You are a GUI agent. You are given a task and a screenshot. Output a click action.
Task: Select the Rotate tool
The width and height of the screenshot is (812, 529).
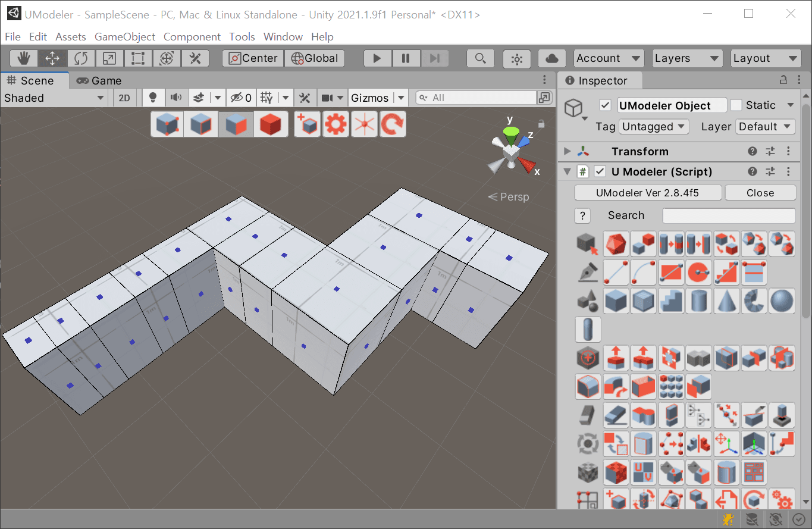[81, 58]
